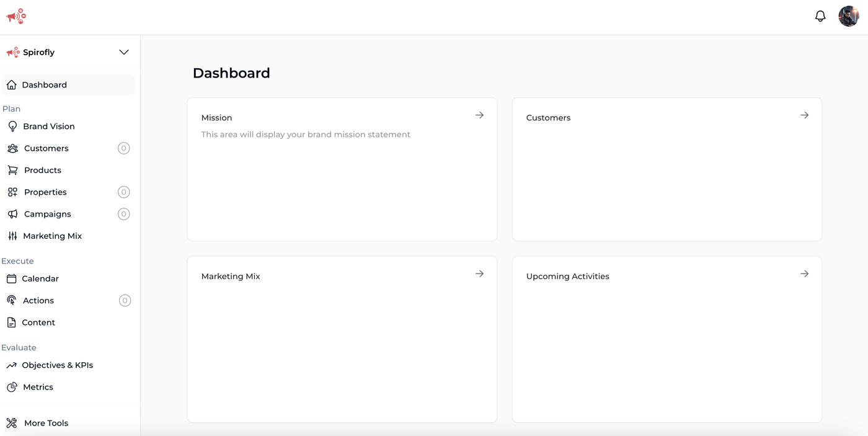Image resolution: width=868 pixels, height=436 pixels.
Task: Click the Properties count badge
Action: [x=124, y=192]
